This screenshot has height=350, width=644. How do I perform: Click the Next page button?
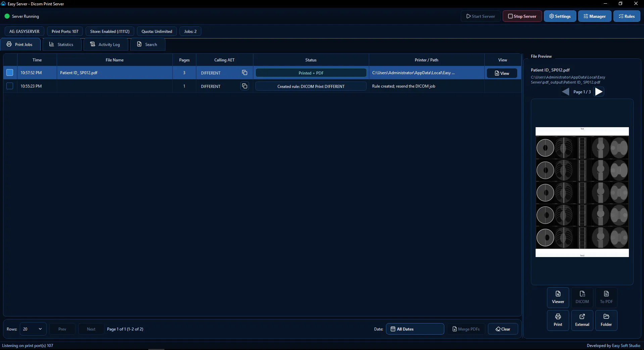(91, 329)
